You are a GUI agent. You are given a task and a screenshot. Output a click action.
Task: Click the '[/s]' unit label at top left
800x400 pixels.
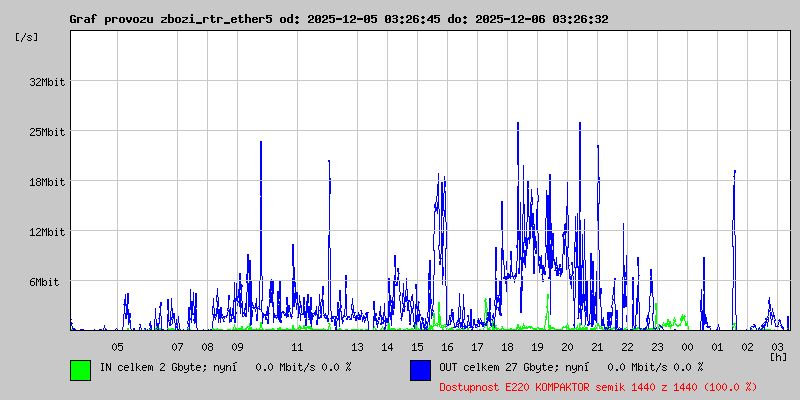[27, 37]
